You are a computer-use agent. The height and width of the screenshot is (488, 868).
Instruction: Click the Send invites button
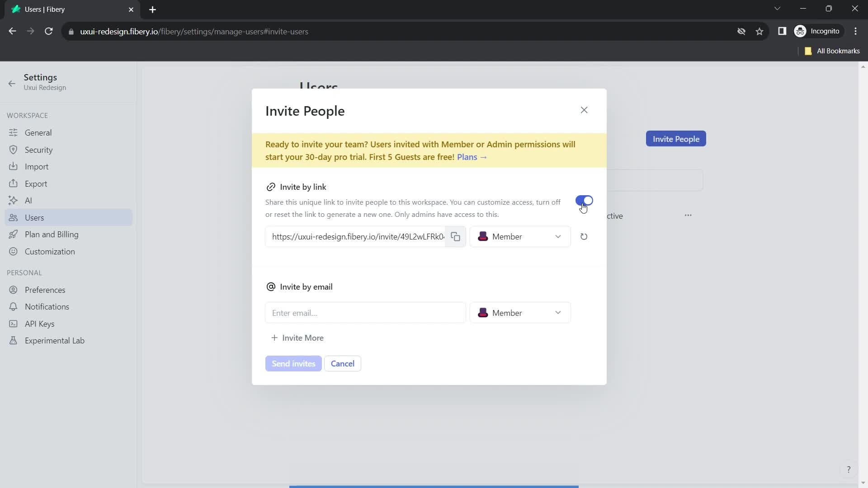point(293,364)
